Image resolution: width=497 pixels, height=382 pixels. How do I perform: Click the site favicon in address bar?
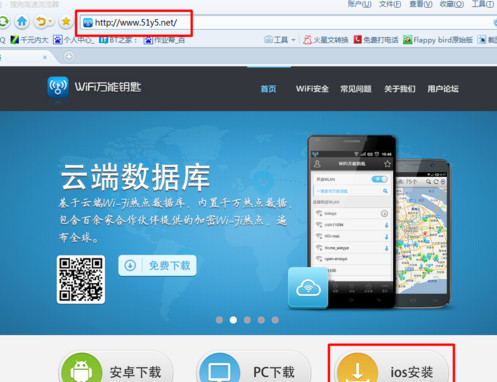click(x=87, y=23)
